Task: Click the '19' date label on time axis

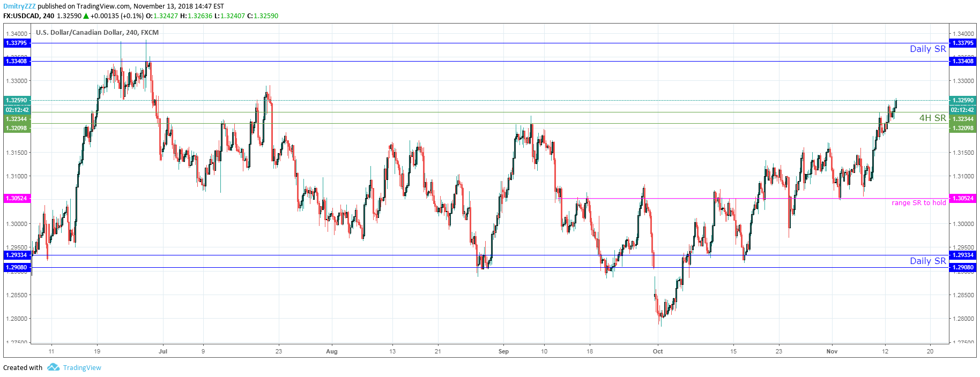Action: pyautogui.click(x=97, y=351)
